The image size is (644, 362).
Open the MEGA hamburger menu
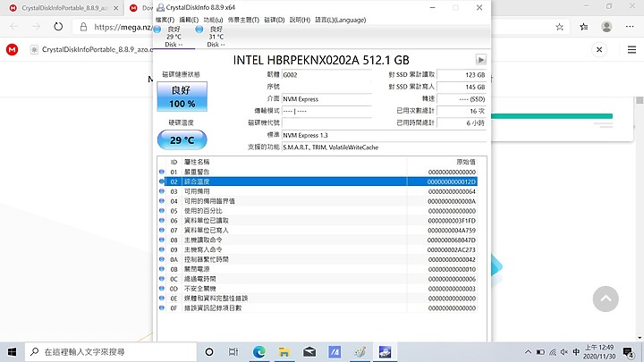click(x=631, y=50)
